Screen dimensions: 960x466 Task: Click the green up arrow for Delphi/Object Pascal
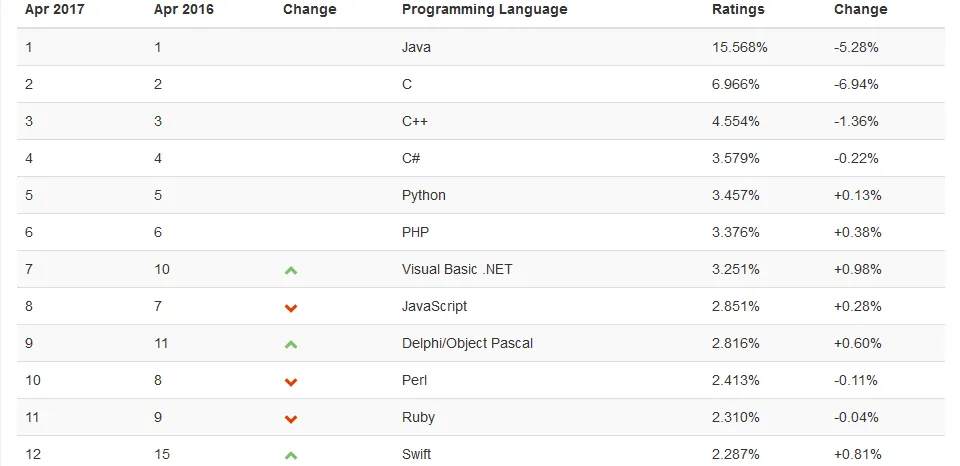(291, 344)
